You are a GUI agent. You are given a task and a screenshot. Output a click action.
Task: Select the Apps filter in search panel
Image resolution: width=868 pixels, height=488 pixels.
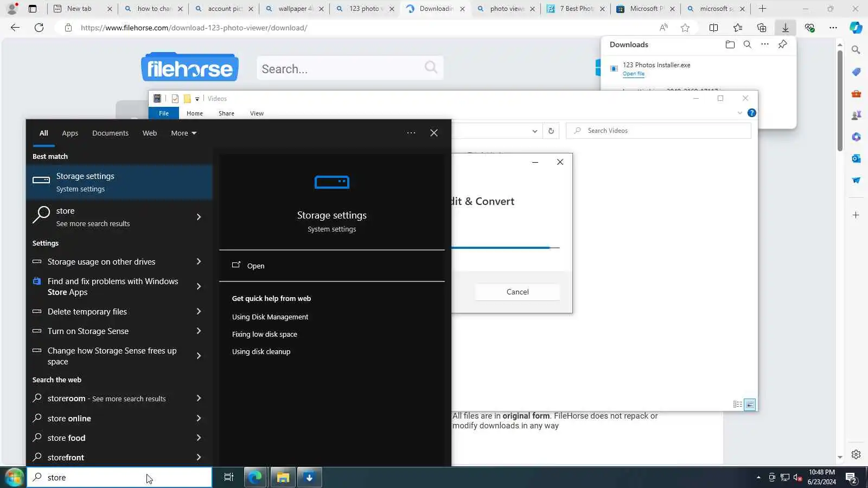[70, 133]
